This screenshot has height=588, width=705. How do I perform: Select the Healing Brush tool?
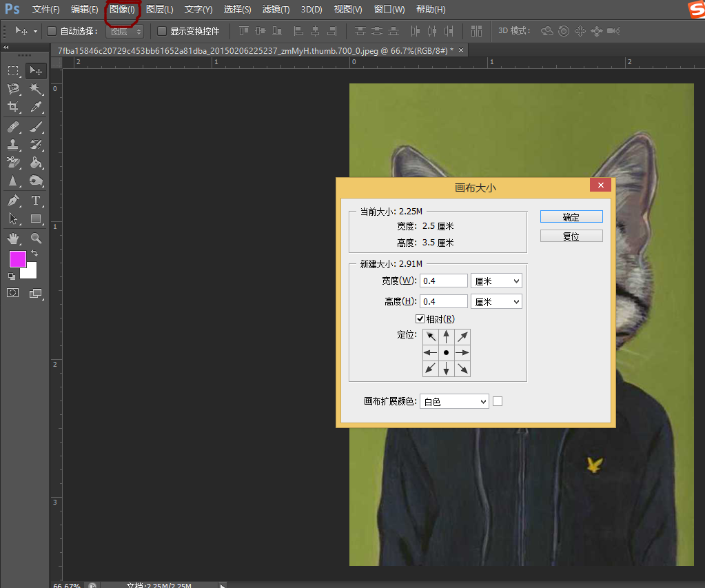[x=13, y=127]
